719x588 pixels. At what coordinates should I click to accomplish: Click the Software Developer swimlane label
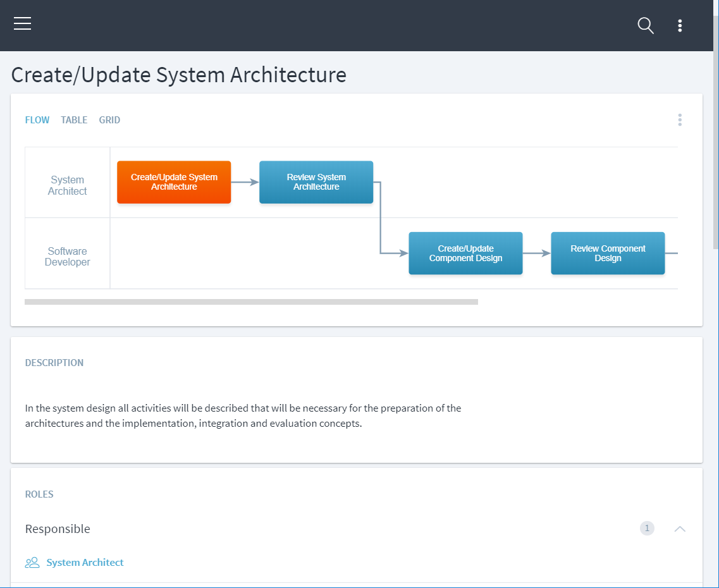click(68, 257)
